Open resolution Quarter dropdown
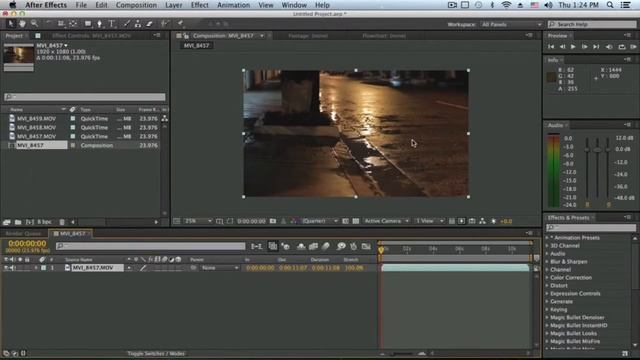640x360 pixels. [320, 221]
